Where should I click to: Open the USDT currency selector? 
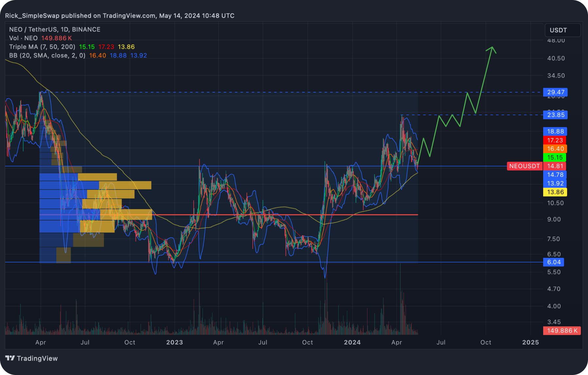(562, 30)
